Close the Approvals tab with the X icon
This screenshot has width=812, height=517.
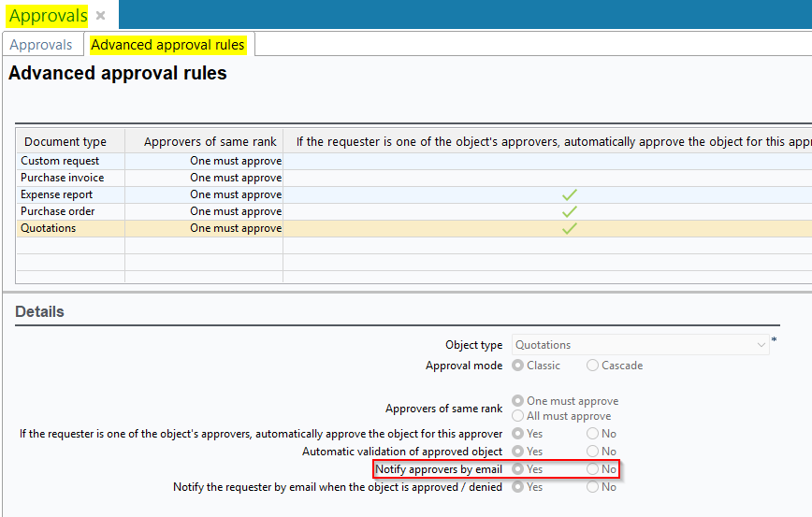point(100,16)
